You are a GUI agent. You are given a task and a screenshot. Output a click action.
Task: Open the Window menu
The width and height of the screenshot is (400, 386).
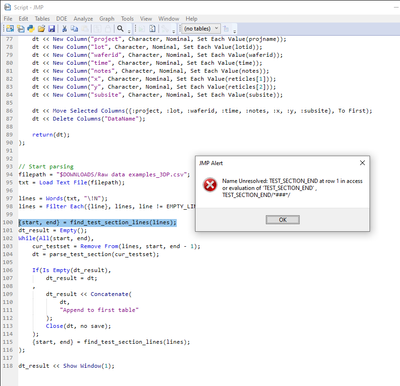coord(168,19)
